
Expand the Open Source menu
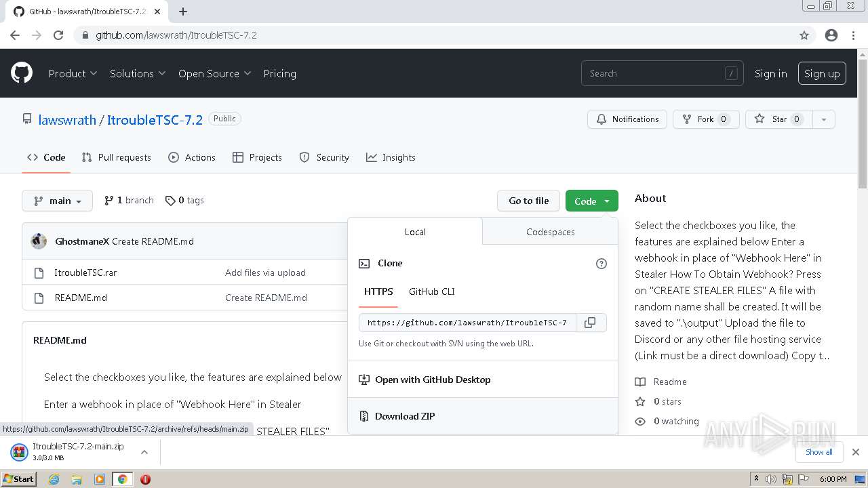(214, 73)
